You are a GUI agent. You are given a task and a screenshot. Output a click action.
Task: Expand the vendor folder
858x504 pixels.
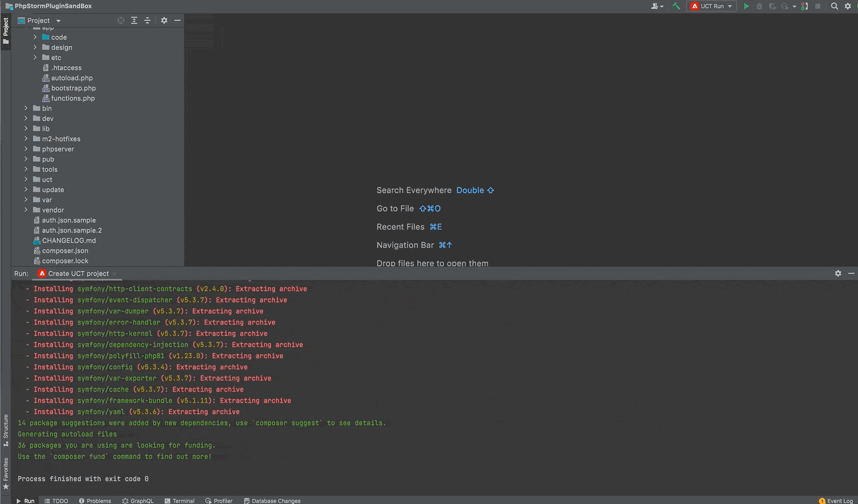(26, 210)
